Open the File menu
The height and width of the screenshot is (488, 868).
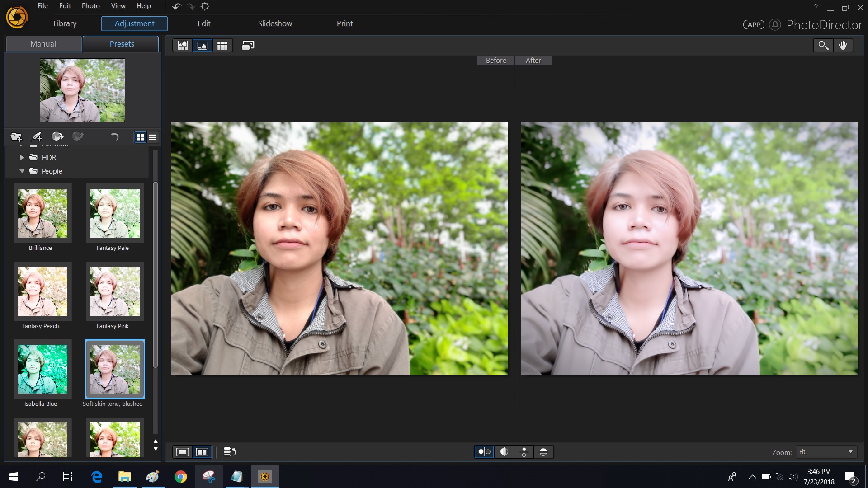42,6
